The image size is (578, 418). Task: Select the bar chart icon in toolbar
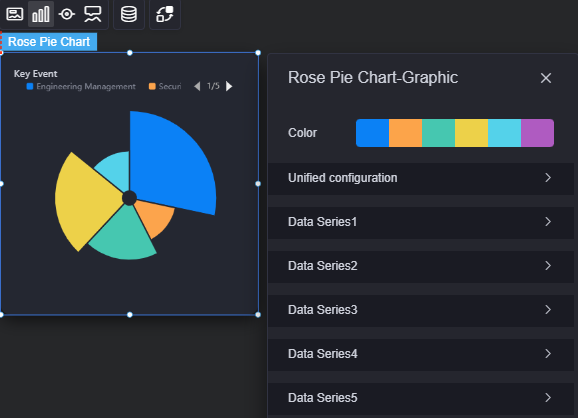[x=41, y=14]
